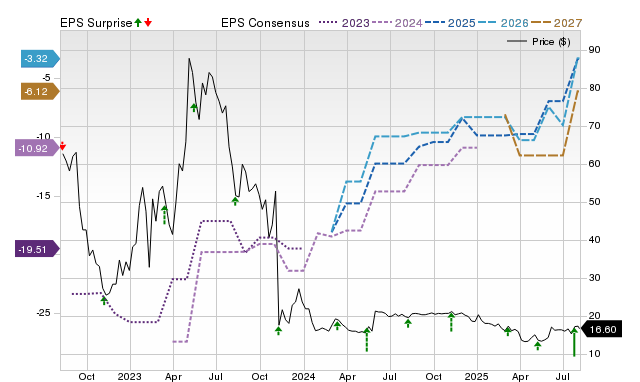Click the green surprise arrow in March 2025

(x=508, y=331)
